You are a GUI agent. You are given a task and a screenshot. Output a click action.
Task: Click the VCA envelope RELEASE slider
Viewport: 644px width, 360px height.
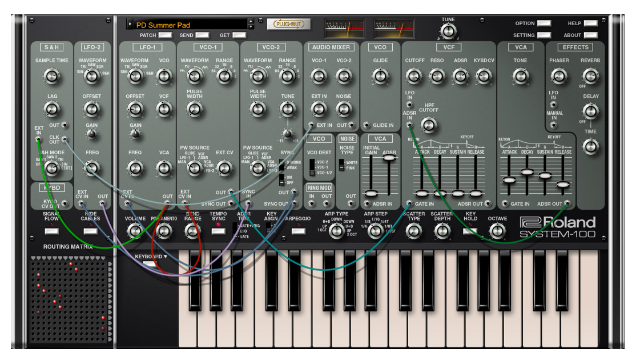pos(563,185)
